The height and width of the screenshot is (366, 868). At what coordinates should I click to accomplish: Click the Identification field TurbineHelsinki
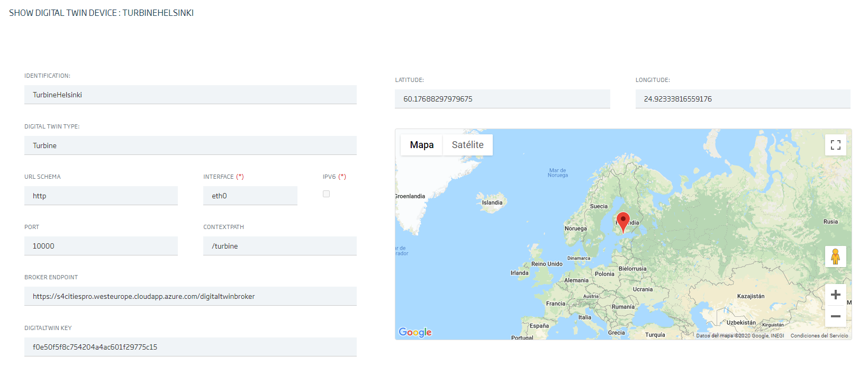pyautogui.click(x=190, y=95)
